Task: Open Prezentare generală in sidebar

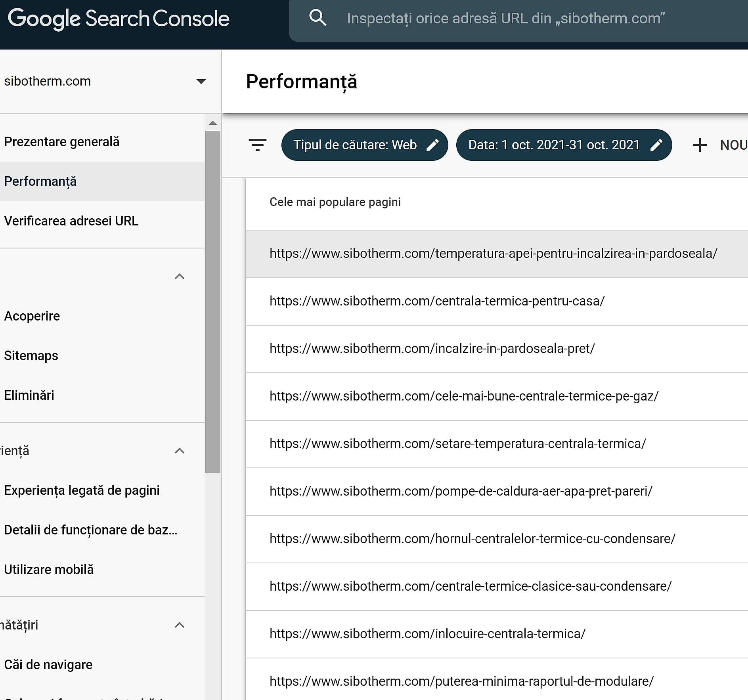Action: (x=102, y=142)
